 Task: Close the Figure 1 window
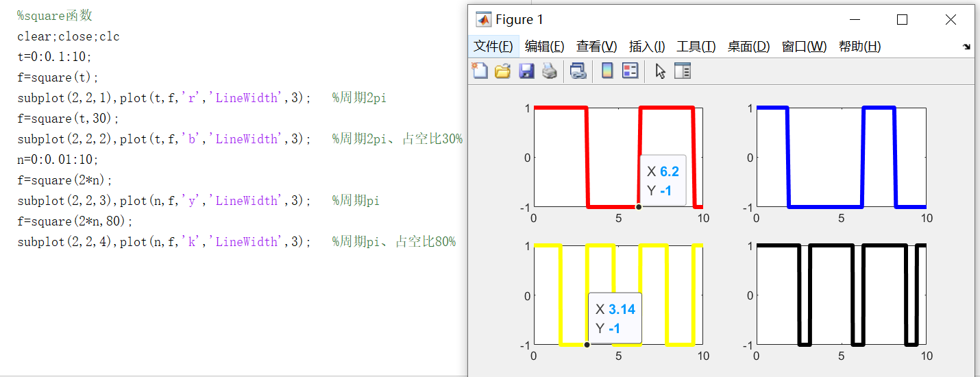(951, 20)
